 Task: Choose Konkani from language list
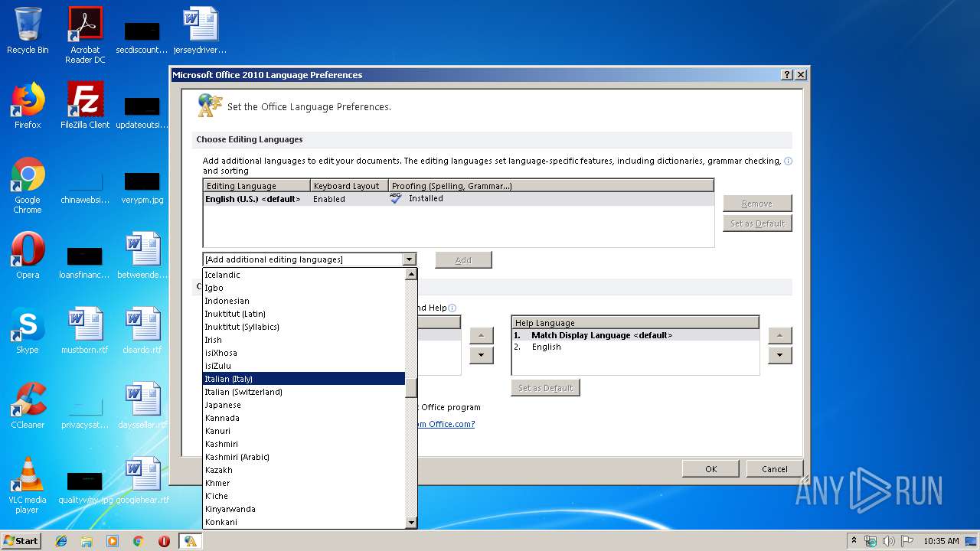click(304, 522)
